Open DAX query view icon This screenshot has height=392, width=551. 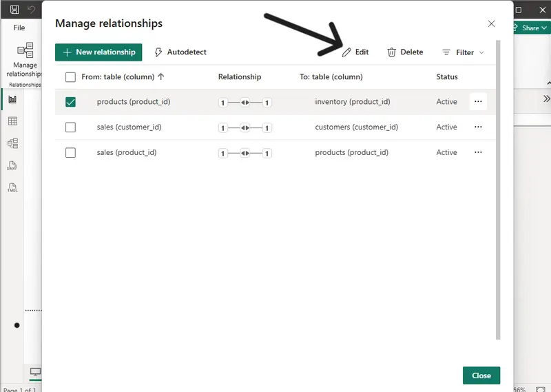tap(12, 165)
